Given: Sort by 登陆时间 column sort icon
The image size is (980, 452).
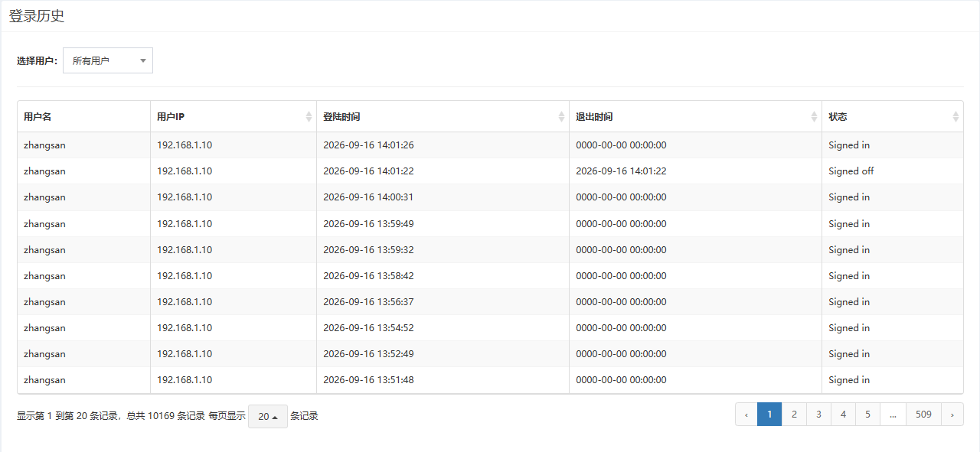Looking at the screenshot, I should click(561, 117).
